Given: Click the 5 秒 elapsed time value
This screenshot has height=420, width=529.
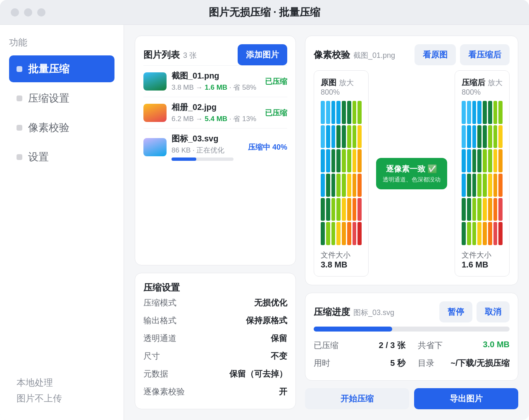Looking at the screenshot, I should (x=398, y=363).
